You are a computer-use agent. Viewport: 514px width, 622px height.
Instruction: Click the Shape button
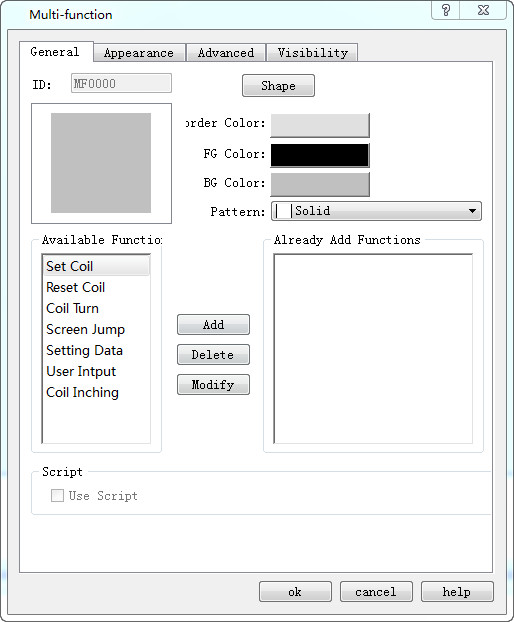[278, 86]
